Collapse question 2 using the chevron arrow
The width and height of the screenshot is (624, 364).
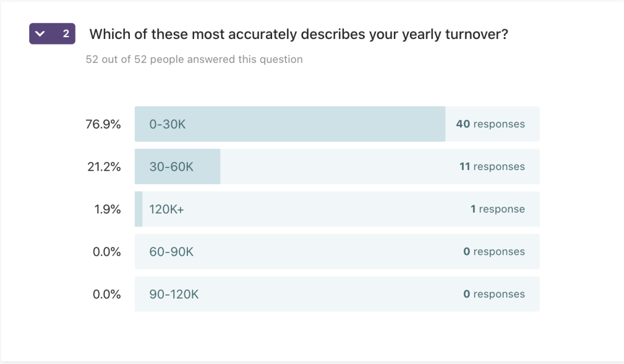(41, 34)
